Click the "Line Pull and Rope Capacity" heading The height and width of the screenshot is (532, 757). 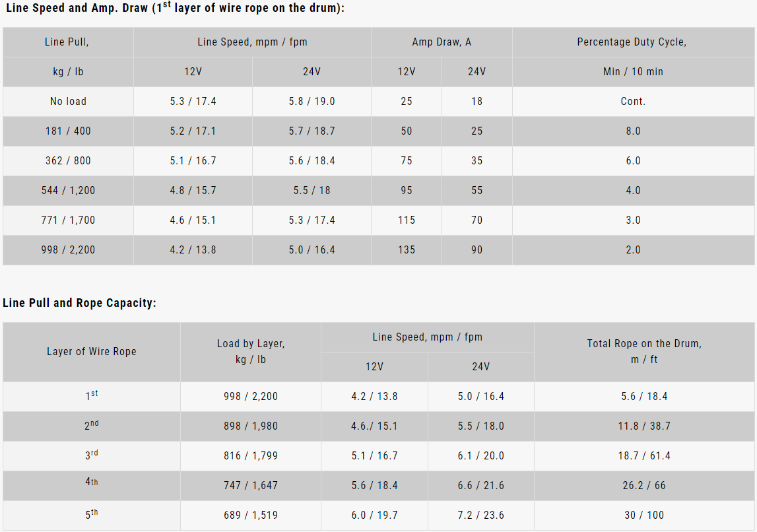point(79,303)
